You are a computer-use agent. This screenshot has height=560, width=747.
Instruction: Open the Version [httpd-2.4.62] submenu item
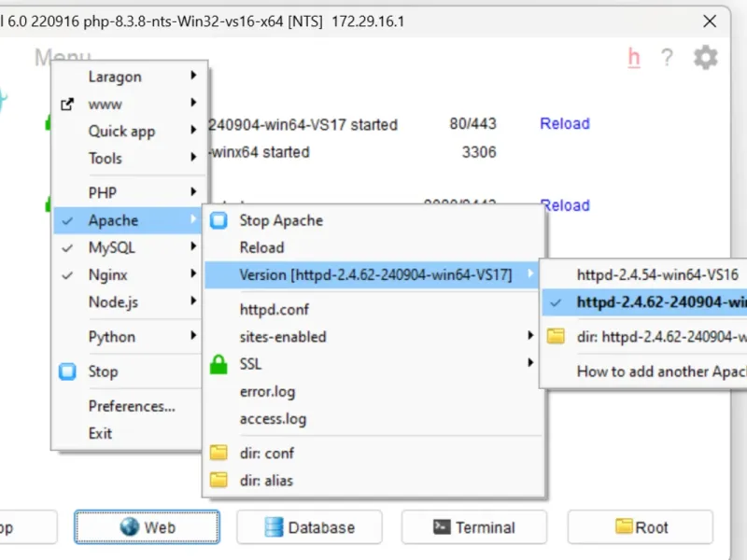(x=372, y=274)
